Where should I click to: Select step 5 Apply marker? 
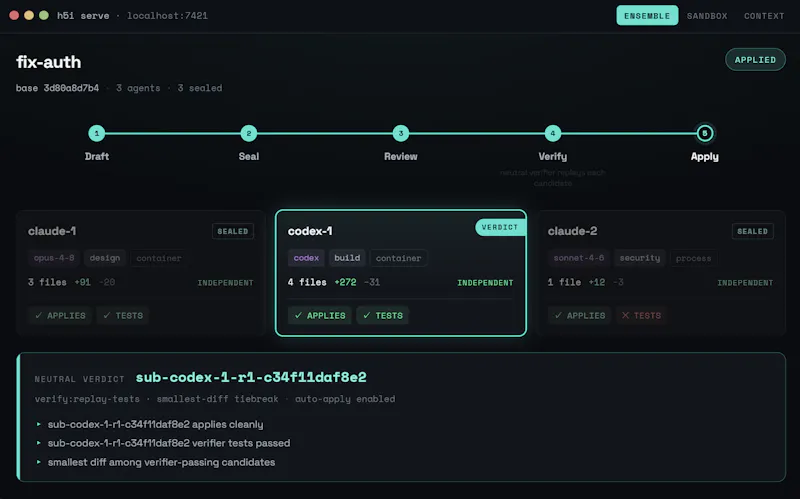coord(705,133)
